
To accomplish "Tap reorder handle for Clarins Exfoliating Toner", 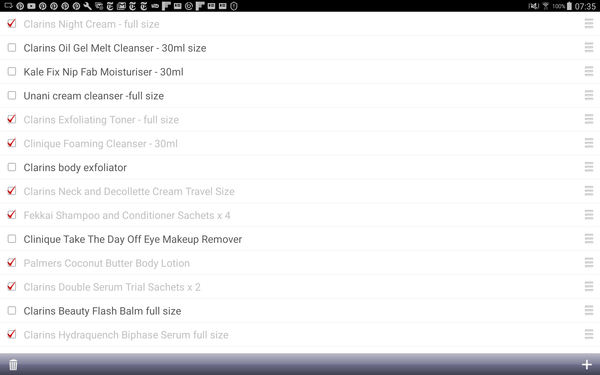I will [x=589, y=119].
